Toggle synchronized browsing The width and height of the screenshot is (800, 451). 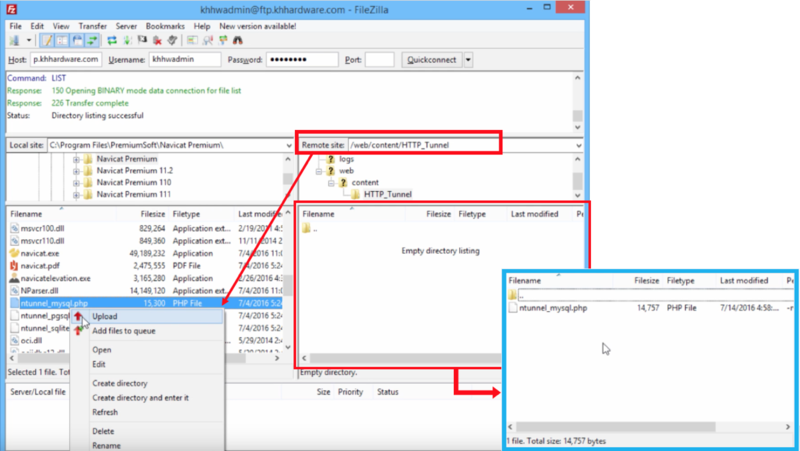point(223,40)
